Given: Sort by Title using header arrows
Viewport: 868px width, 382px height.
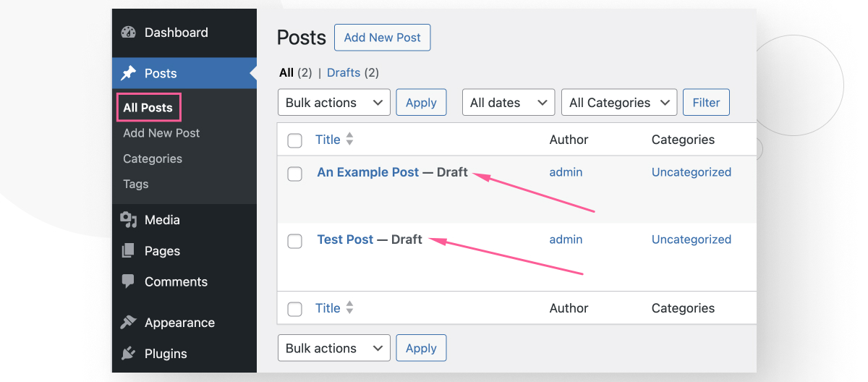Looking at the screenshot, I should pyautogui.click(x=349, y=140).
